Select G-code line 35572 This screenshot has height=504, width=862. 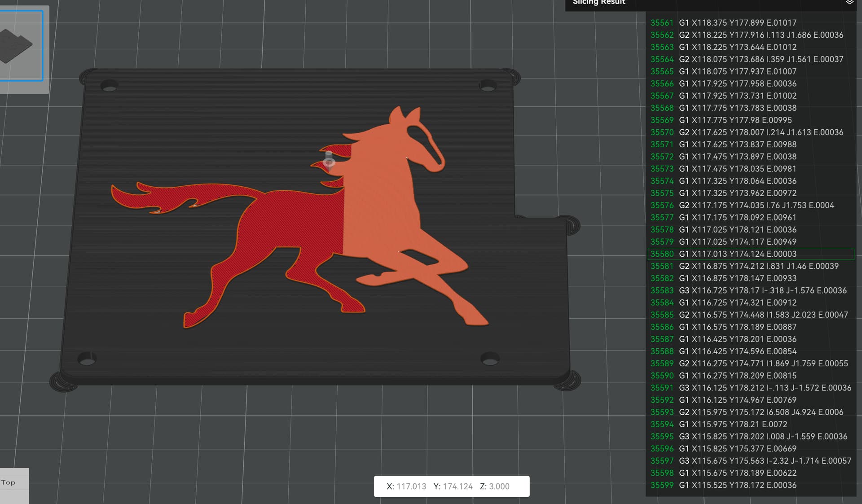point(751,157)
